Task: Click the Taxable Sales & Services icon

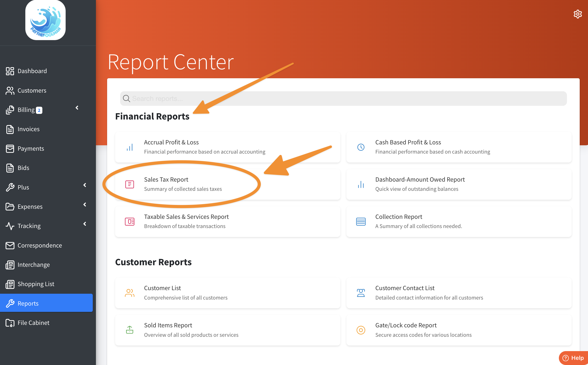Action: 130,222
